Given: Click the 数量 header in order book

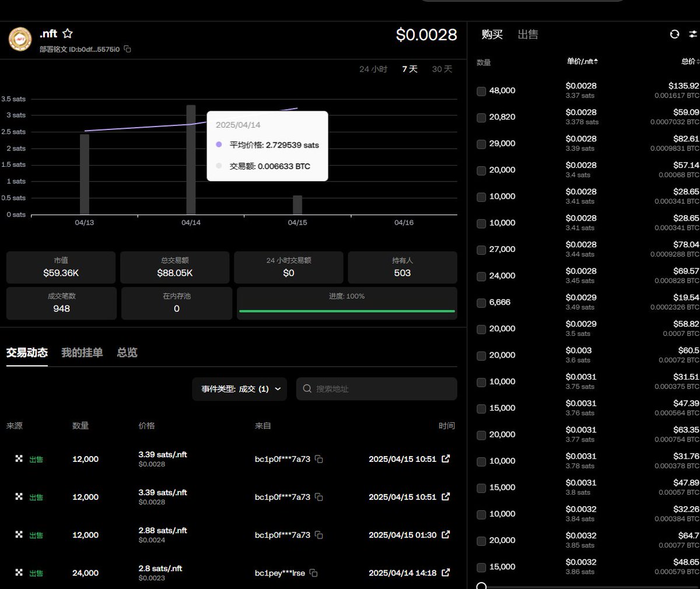Looking at the screenshot, I should pyautogui.click(x=484, y=62).
